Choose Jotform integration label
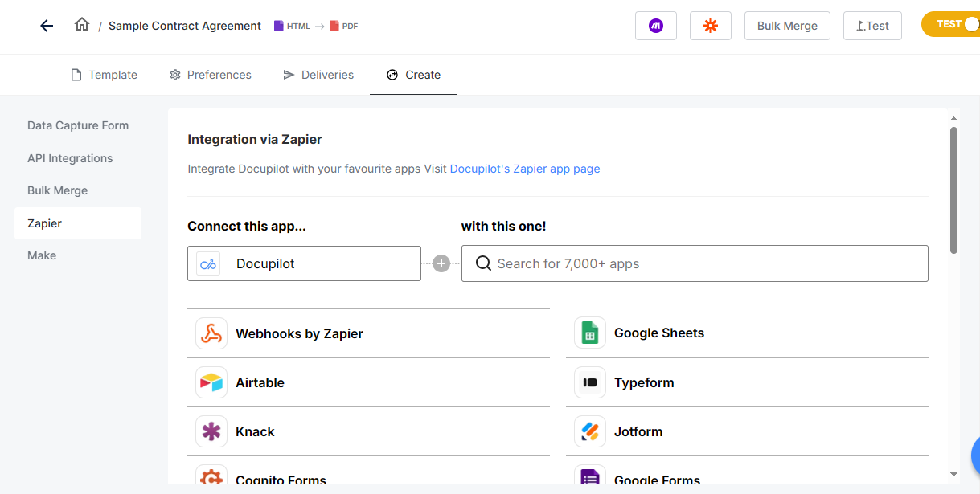 coord(638,431)
